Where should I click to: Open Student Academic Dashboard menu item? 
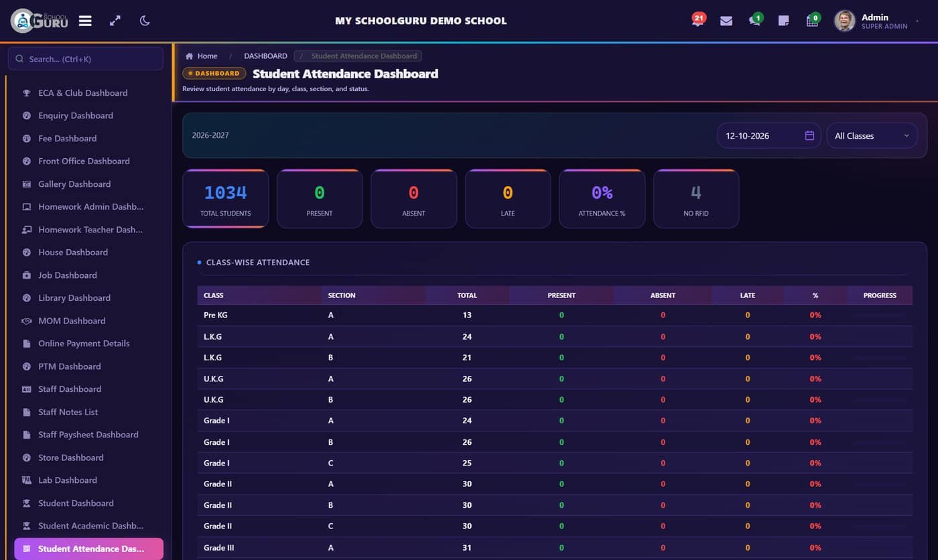[x=88, y=526]
